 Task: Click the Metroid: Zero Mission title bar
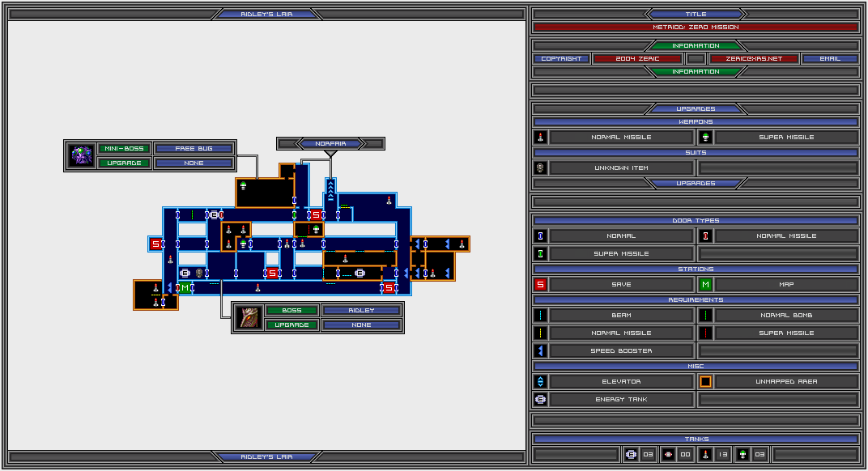click(x=696, y=27)
